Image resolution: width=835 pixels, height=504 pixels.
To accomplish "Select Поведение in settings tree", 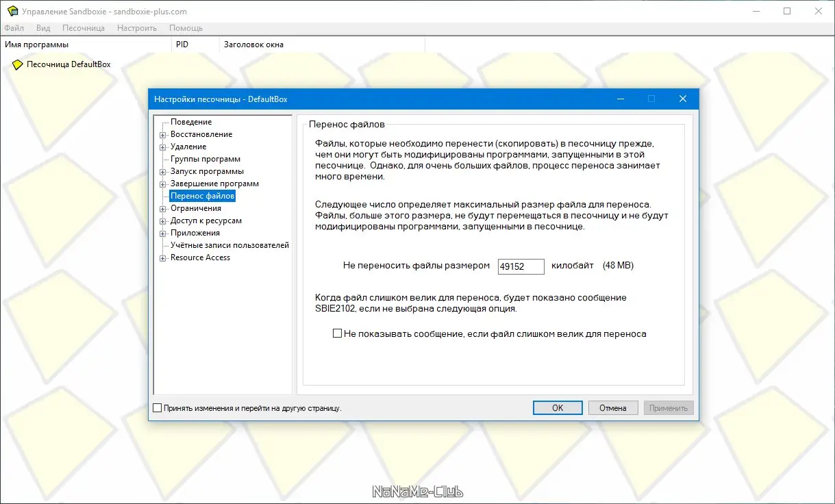I will coord(191,122).
